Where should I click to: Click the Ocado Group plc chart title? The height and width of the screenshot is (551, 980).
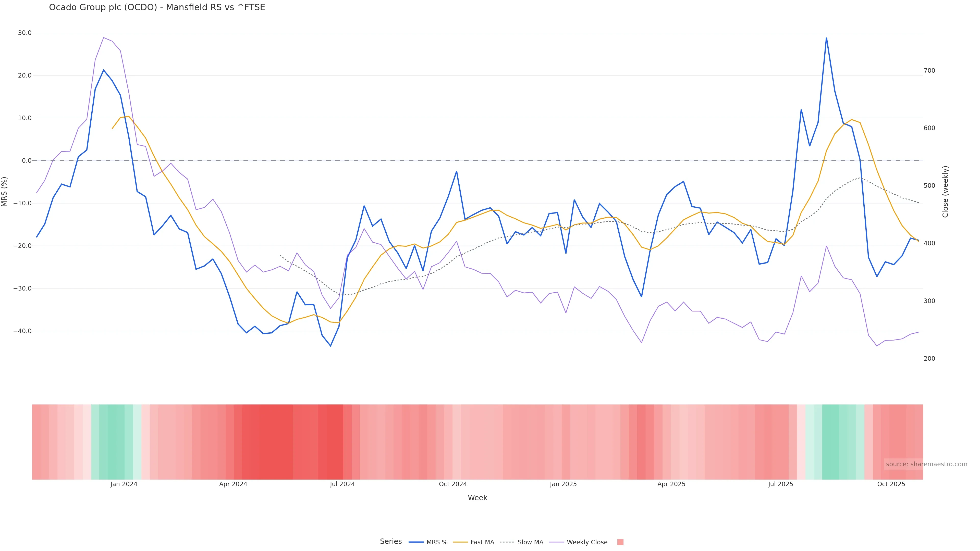tap(157, 8)
